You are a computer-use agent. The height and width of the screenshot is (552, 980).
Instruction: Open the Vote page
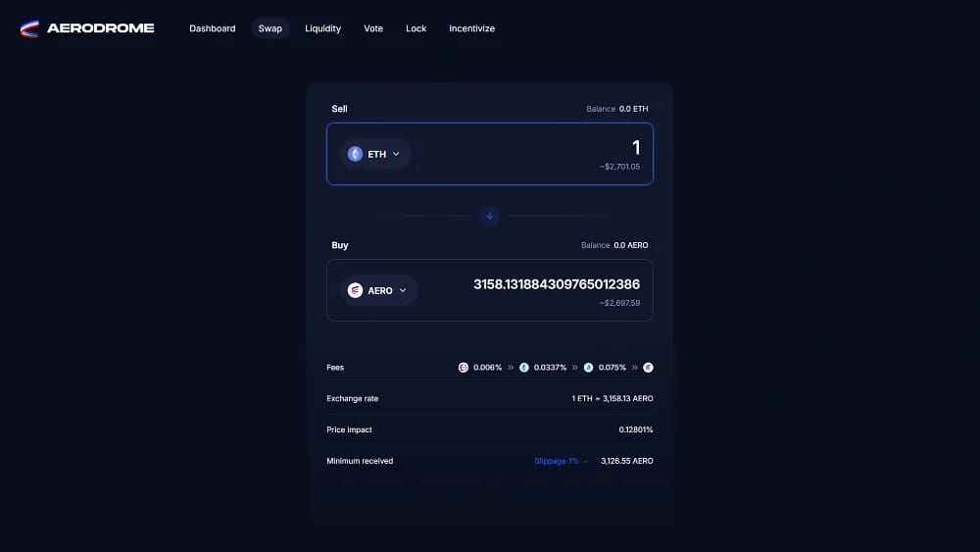click(x=373, y=28)
